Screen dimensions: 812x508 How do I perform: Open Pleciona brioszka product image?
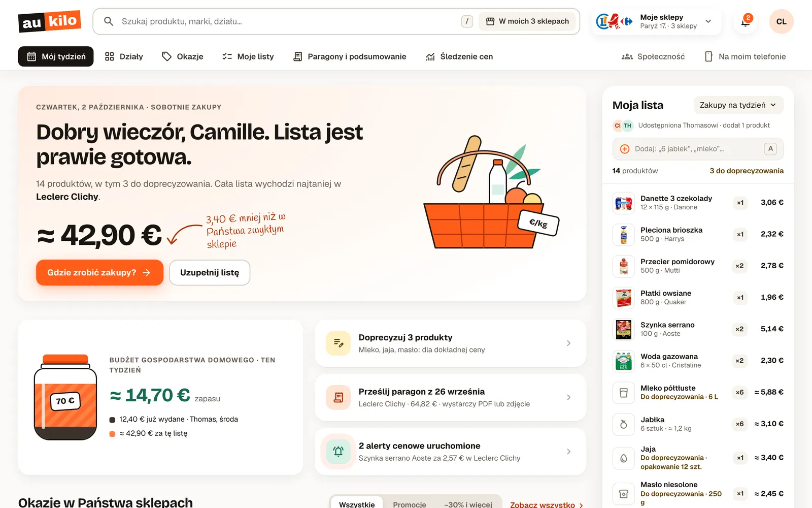click(624, 234)
